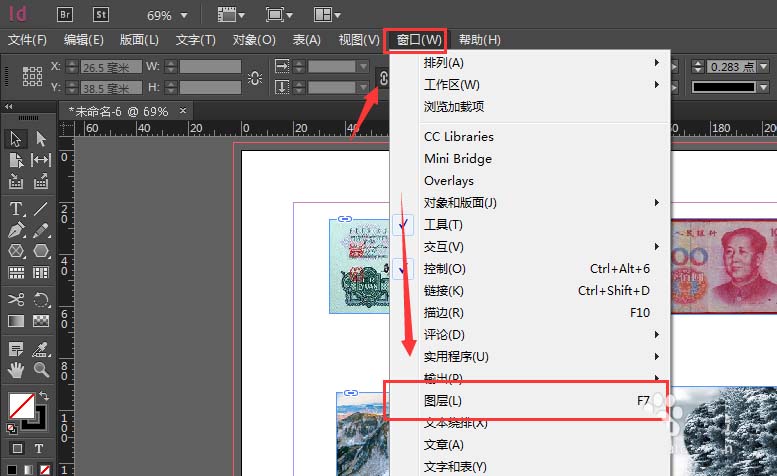Image resolution: width=777 pixels, height=476 pixels.
Task: Open the 对象(O) menu
Action: (254, 40)
